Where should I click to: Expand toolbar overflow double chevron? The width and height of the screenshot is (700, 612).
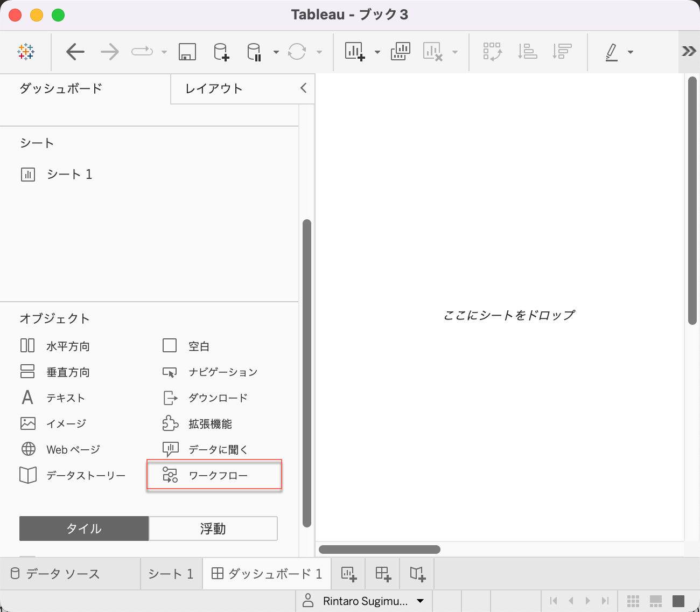pos(689,51)
